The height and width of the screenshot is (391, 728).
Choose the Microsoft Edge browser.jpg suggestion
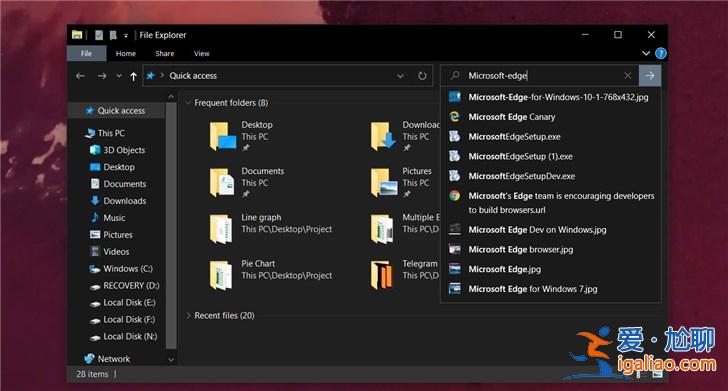(551, 249)
